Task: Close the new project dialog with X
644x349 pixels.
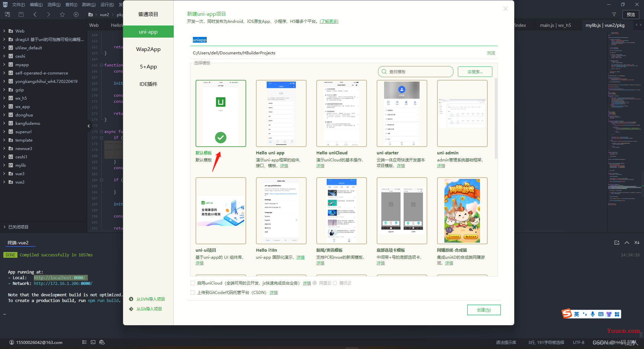Action: (505, 9)
